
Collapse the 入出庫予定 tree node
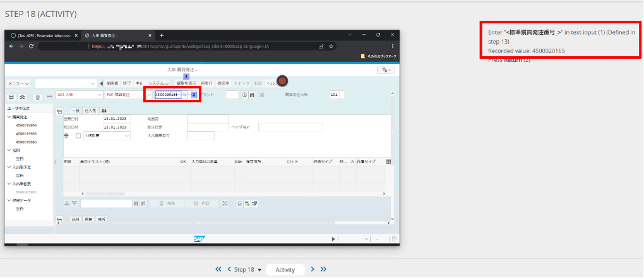tap(9, 167)
